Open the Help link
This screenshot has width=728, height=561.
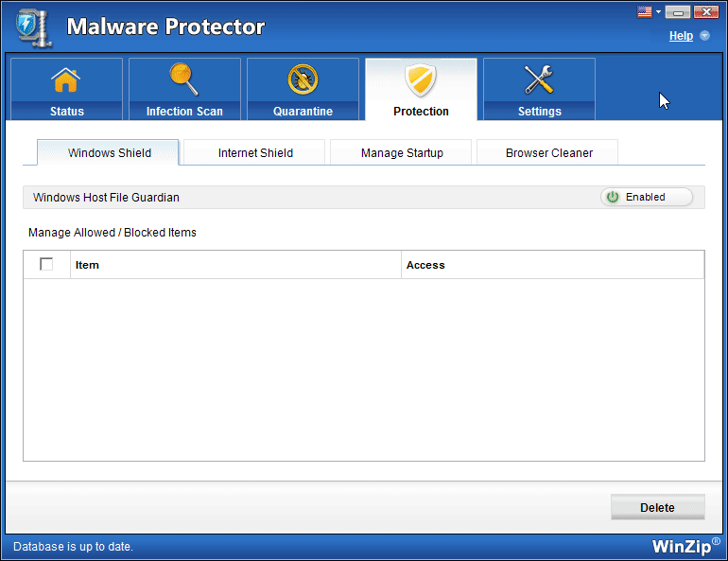click(x=681, y=36)
